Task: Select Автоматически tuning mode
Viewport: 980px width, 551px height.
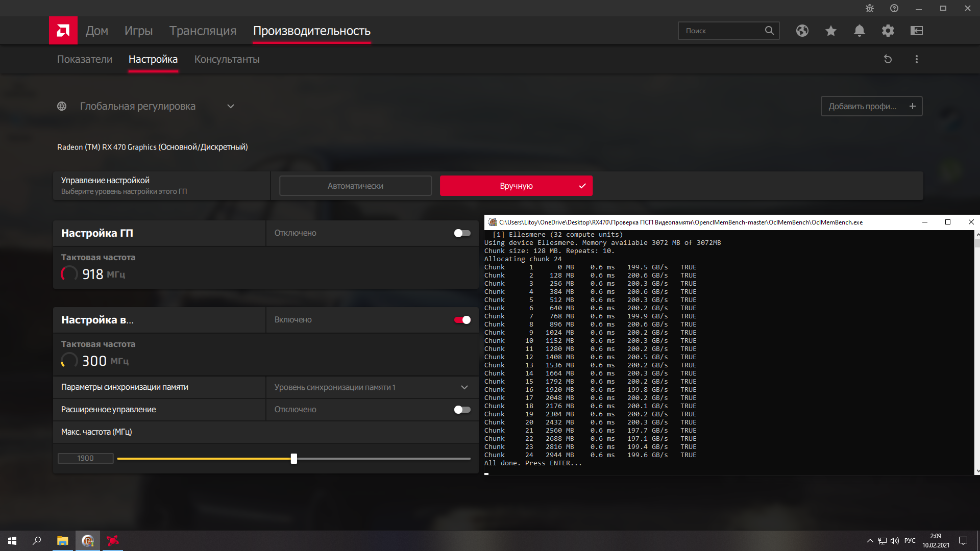Action: 355,186
